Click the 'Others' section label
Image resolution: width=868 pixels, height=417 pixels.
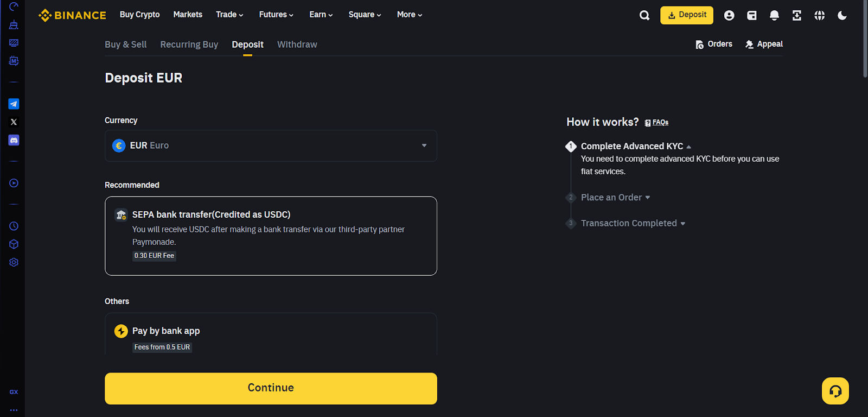117,301
